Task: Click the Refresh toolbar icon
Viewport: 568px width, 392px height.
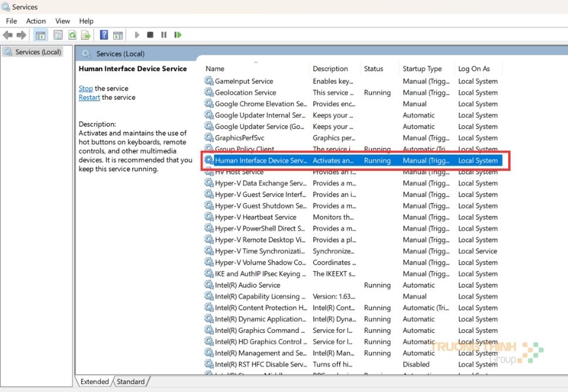Action: click(x=72, y=35)
